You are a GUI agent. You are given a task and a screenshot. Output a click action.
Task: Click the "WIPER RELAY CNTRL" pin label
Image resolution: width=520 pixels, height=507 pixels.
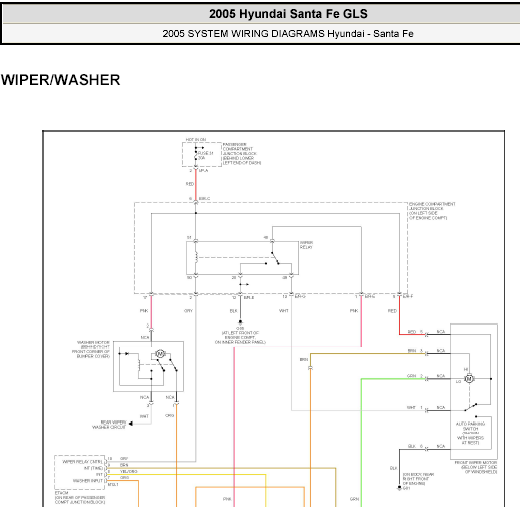pyautogui.click(x=83, y=462)
